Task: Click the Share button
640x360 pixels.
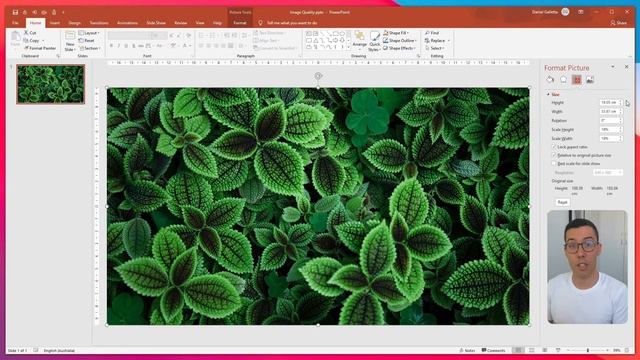Action: pyautogui.click(x=618, y=23)
